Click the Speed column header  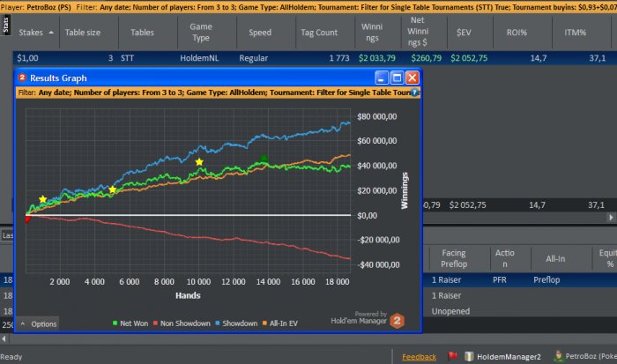[x=260, y=33]
